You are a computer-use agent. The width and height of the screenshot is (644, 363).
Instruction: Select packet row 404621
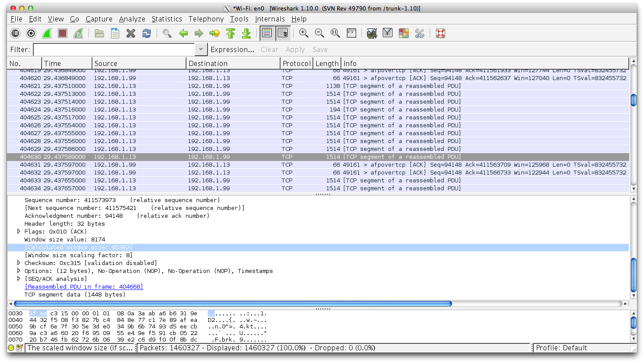pos(318,86)
